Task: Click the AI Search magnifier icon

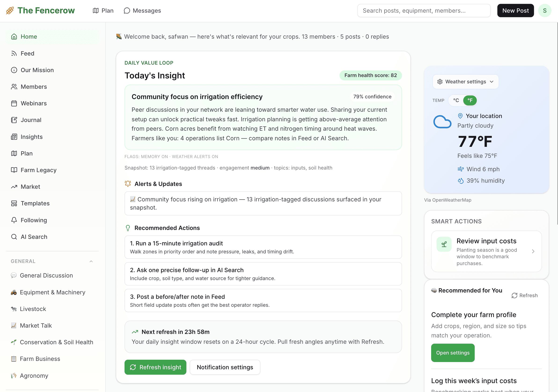Action: point(14,237)
